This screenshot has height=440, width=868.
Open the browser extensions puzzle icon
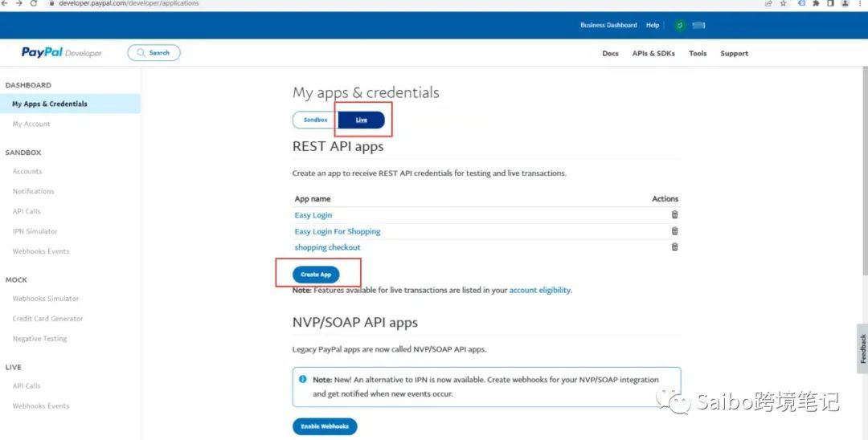point(816,3)
